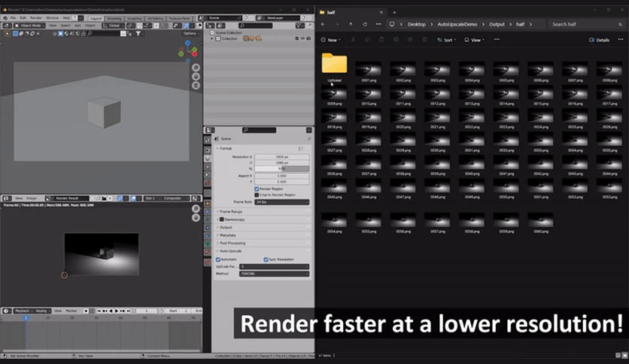Select the 0001.png thumbnail
629x364 pixels.
[369, 72]
